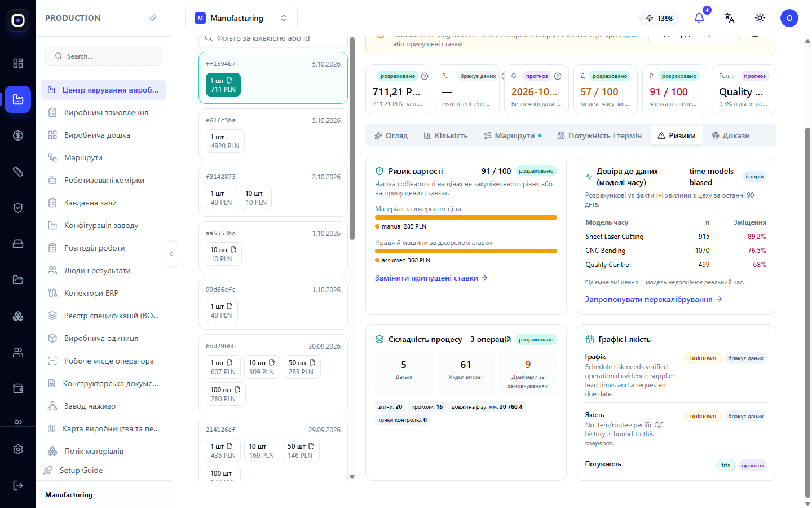
Task: Select the Докази tab
Action: click(x=731, y=135)
